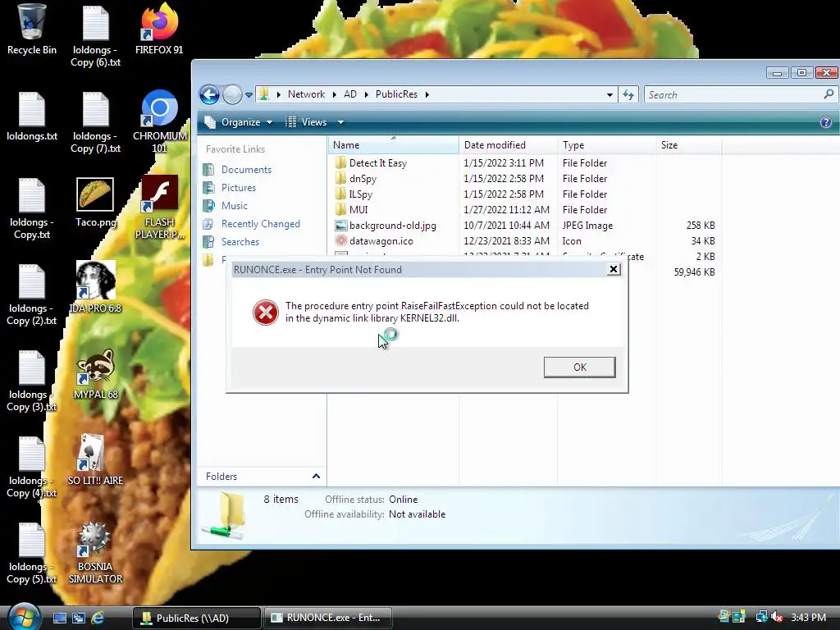
Task: Select loldongs - Copy (4).txt file
Action: click(32, 467)
